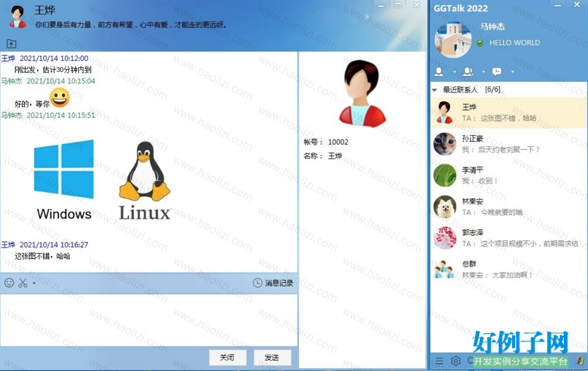
Task: Switch to the contacts list icon tab
Action: pyautogui.click(x=439, y=72)
